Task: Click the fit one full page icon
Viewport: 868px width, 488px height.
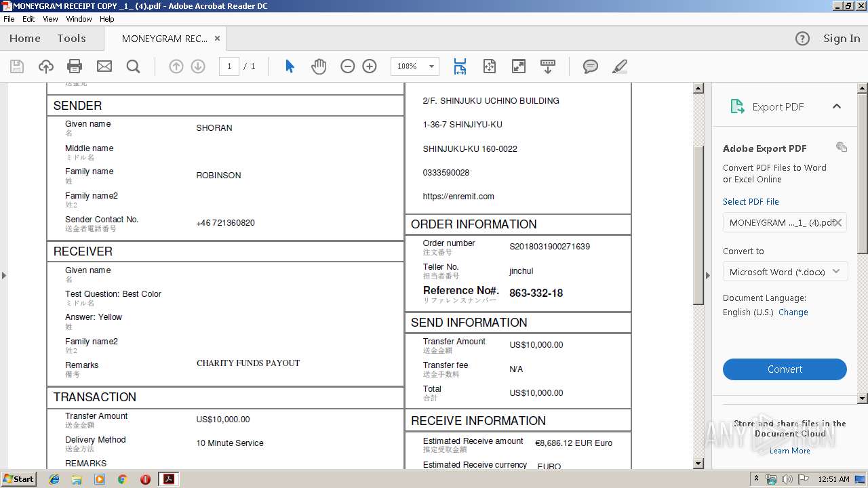Action: click(490, 66)
